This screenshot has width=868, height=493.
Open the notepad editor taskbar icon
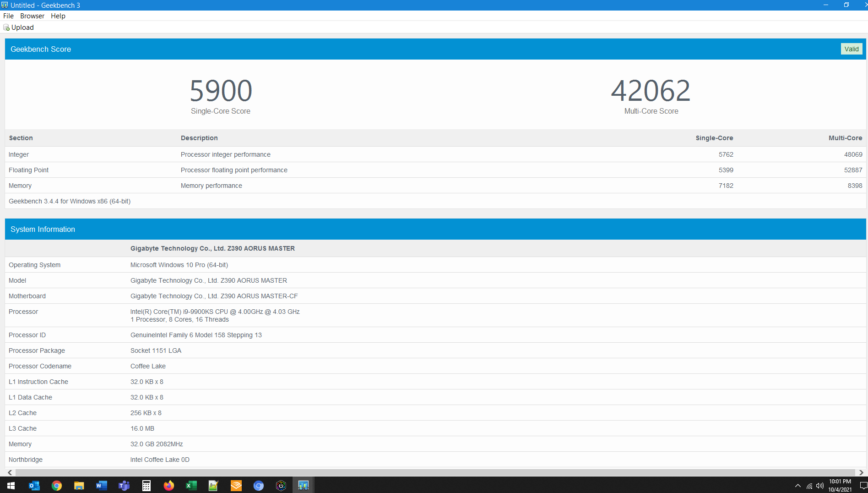pyautogui.click(x=214, y=486)
